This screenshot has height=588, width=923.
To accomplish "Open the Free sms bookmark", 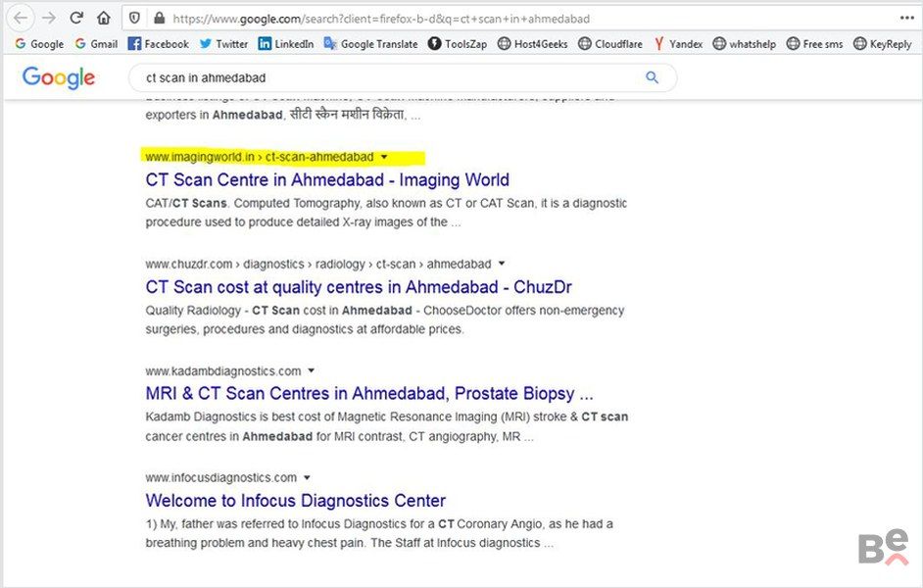I will [814, 43].
